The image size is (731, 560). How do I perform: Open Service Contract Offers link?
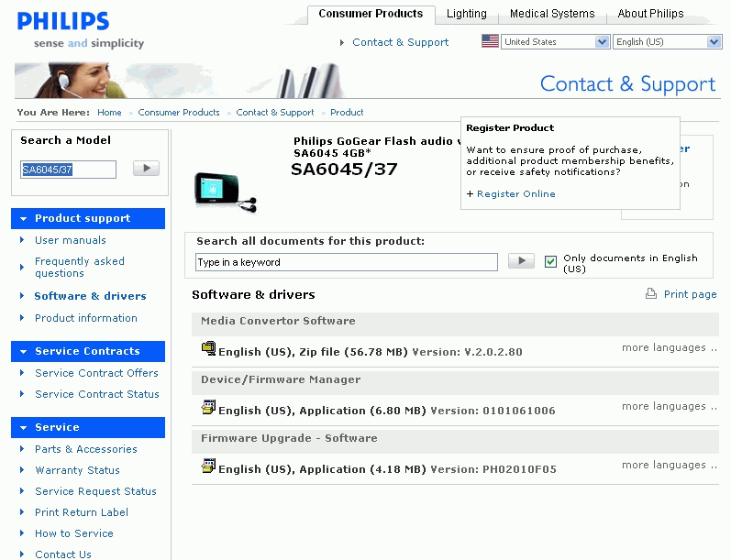click(96, 373)
